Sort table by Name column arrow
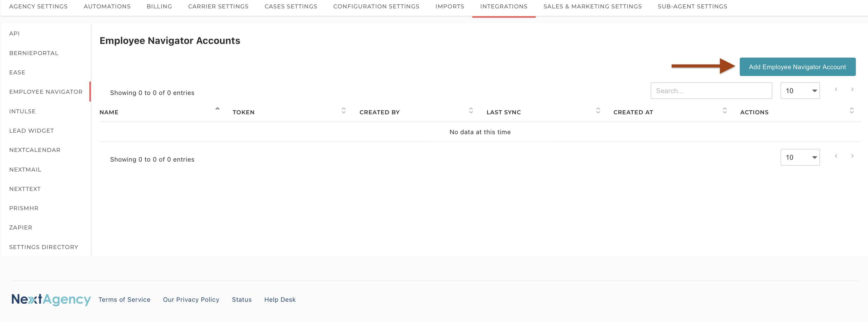This screenshot has height=322, width=868. pos(217,109)
